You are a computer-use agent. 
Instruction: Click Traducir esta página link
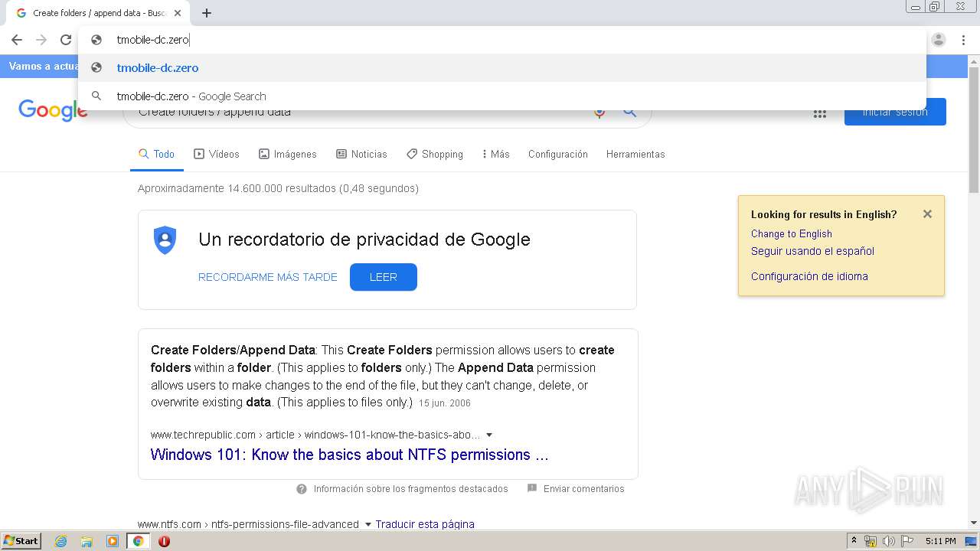pyautogui.click(x=425, y=524)
